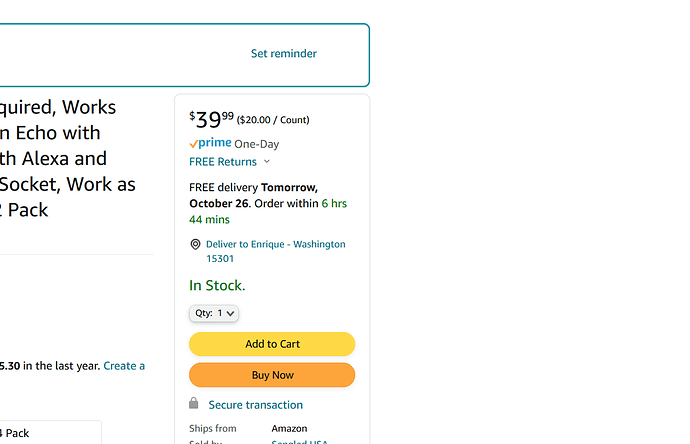Image resolution: width=690 pixels, height=444 pixels.
Task: Click the lock icon beside Secure transaction
Action: (194, 403)
